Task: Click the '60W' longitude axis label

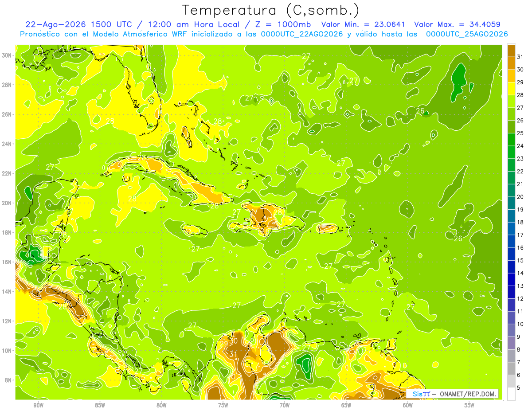Action: (x=408, y=405)
